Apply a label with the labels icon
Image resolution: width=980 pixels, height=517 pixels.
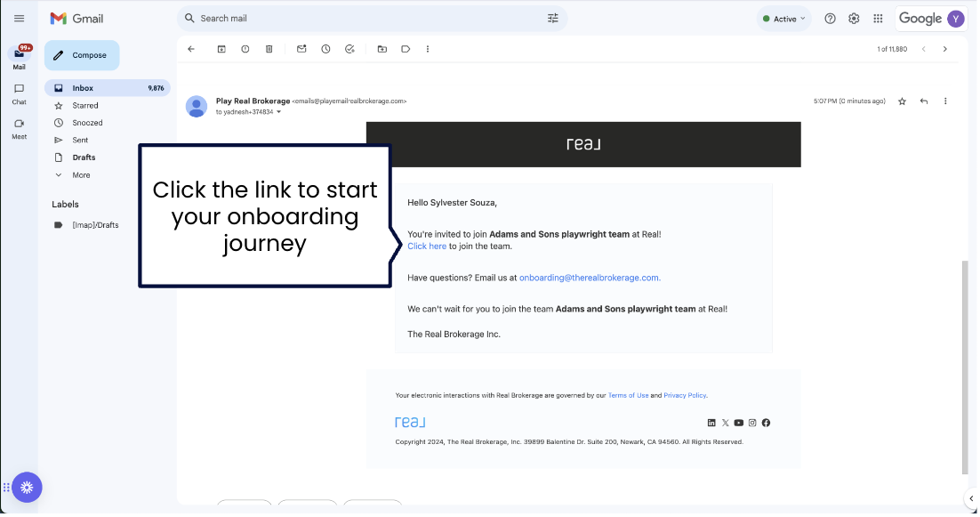click(x=406, y=49)
